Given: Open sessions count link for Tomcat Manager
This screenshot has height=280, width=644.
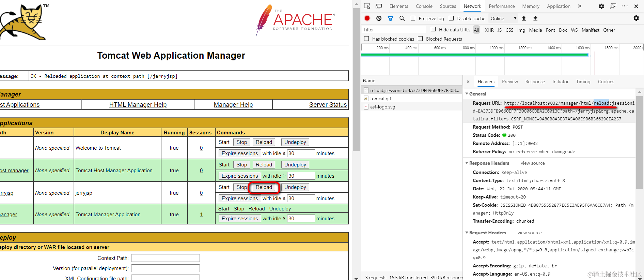Looking at the screenshot, I should tap(201, 215).
